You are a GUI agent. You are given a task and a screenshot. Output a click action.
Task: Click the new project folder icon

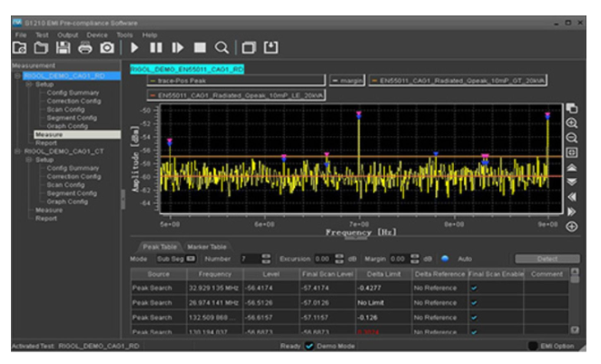(19, 47)
